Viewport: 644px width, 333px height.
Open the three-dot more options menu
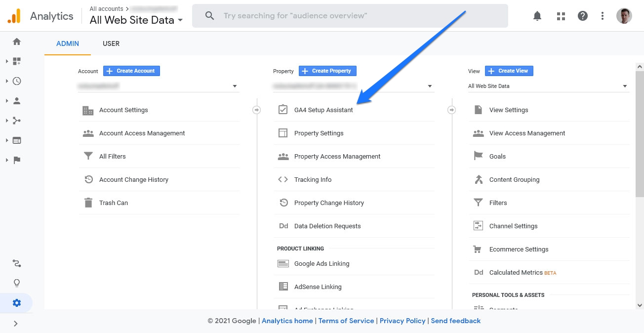click(603, 16)
